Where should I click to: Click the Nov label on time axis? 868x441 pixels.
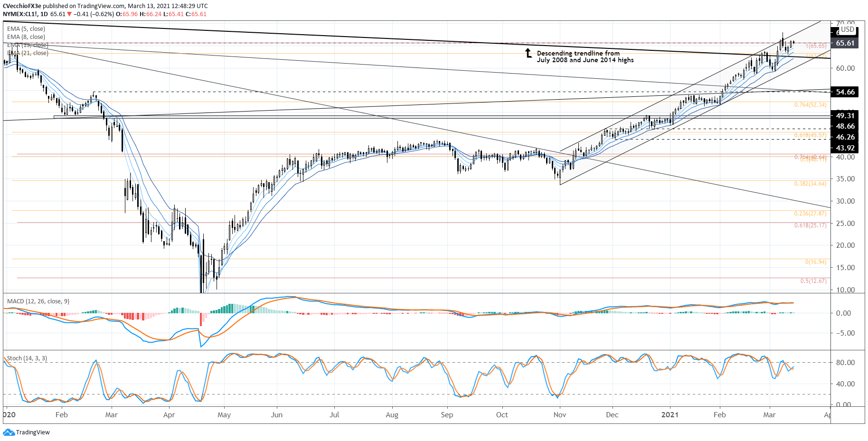click(560, 415)
